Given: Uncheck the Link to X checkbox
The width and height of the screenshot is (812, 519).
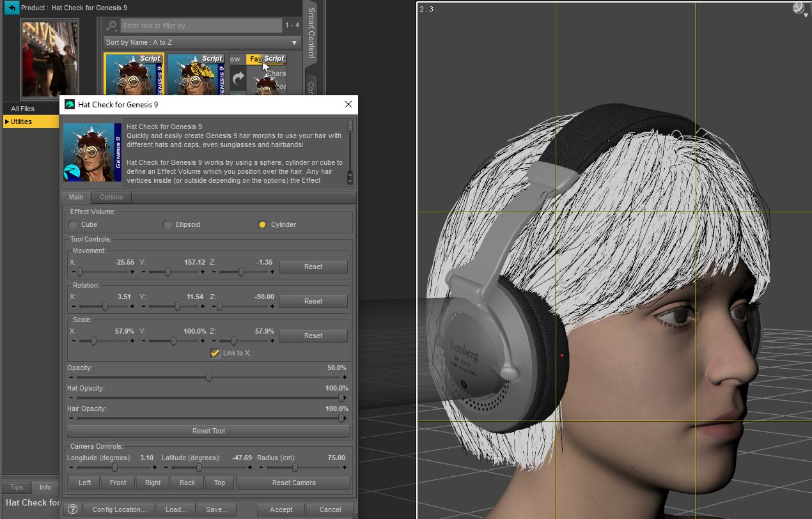Looking at the screenshot, I should [215, 353].
